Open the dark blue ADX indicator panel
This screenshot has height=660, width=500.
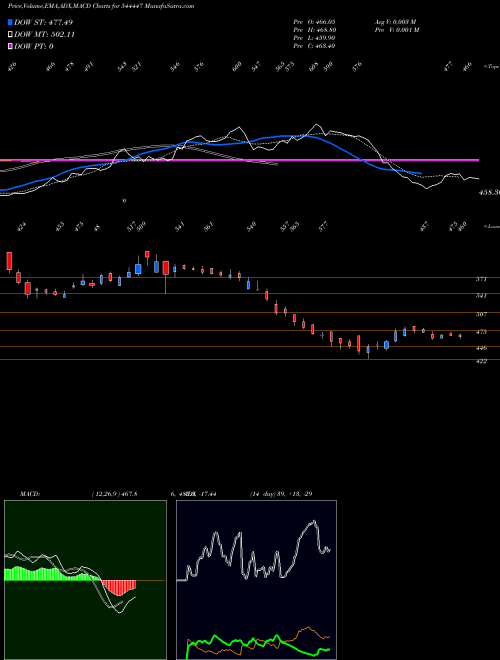tap(256, 580)
